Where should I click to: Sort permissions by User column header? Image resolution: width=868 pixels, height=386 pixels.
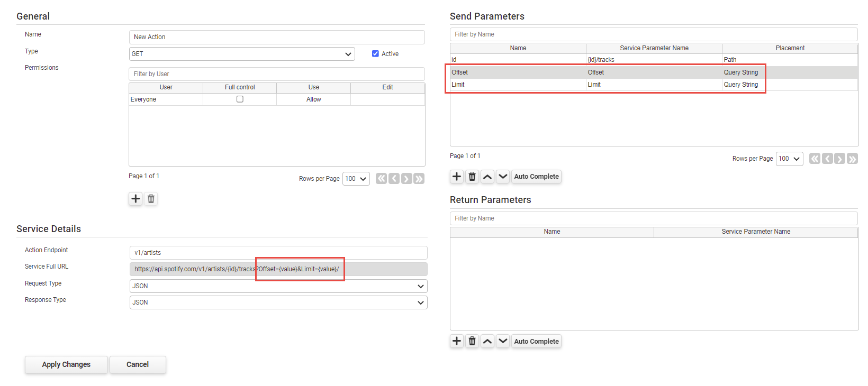point(166,87)
